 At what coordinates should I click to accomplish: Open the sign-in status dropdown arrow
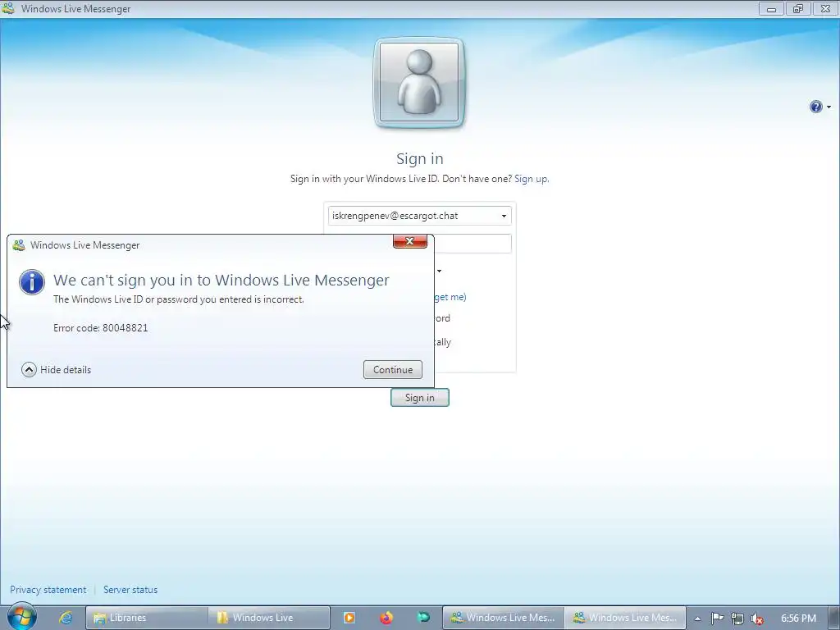tap(440, 271)
